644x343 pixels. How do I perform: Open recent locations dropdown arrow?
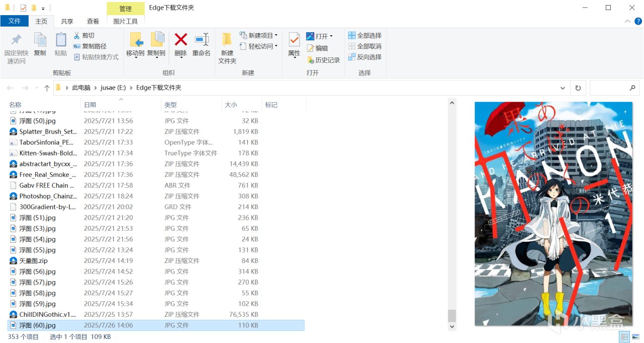[36, 88]
